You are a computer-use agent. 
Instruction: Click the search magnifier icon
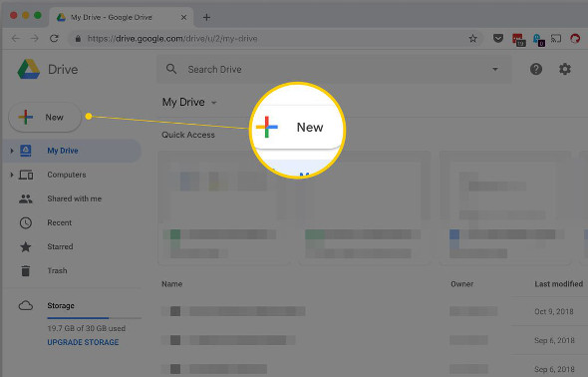171,69
